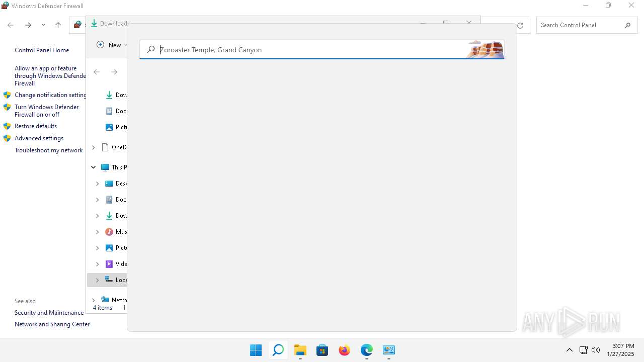Click the Windows Defender Firewall title icon

tap(5, 6)
